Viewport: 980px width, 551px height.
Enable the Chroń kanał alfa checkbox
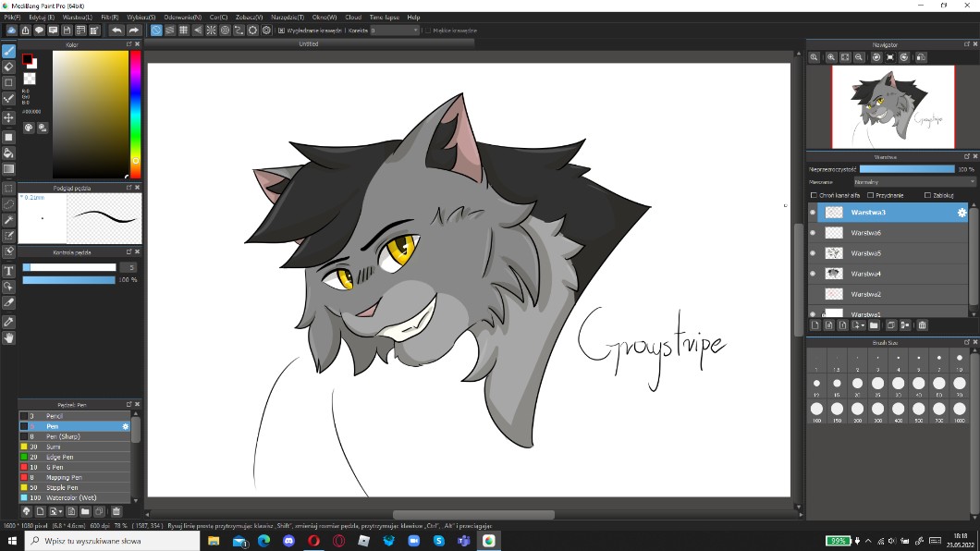tap(814, 195)
